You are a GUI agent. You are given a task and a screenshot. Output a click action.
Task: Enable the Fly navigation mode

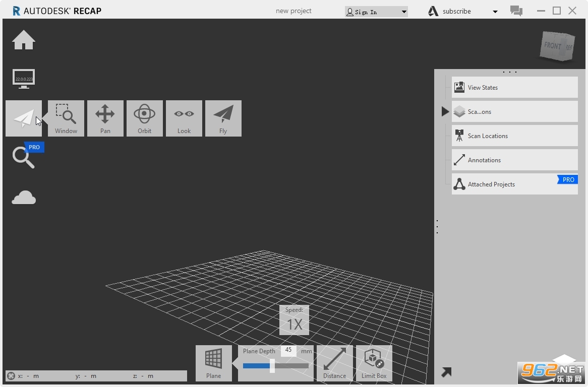tap(223, 118)
